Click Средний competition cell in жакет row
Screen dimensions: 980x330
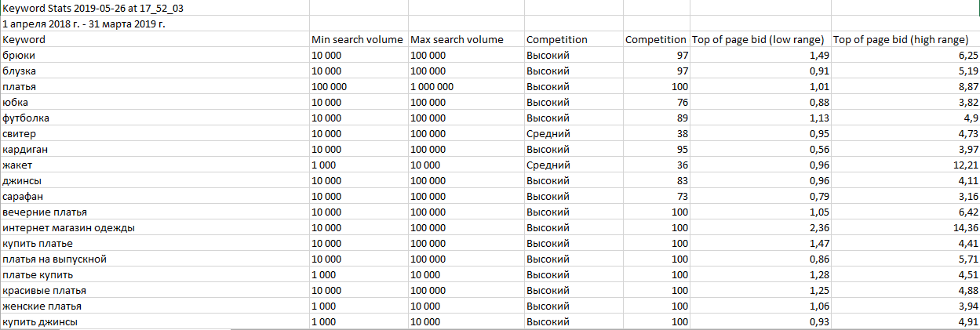click(x=573, y=165)
